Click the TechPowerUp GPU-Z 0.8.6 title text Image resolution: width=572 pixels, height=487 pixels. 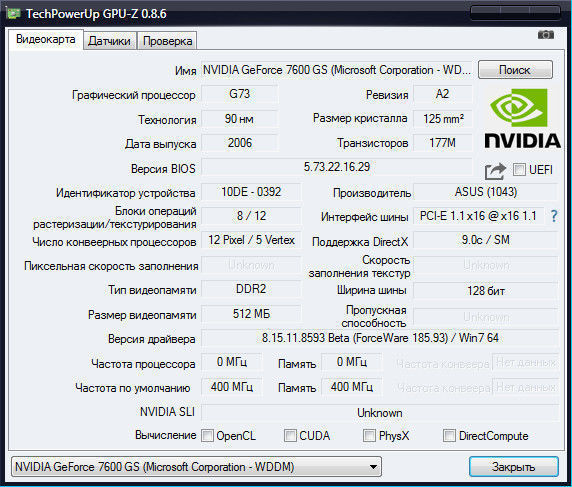[x=96, y=14]
